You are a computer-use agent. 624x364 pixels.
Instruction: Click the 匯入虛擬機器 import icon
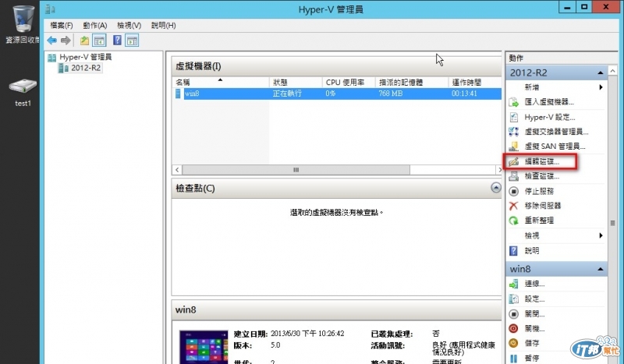point(514,102)
